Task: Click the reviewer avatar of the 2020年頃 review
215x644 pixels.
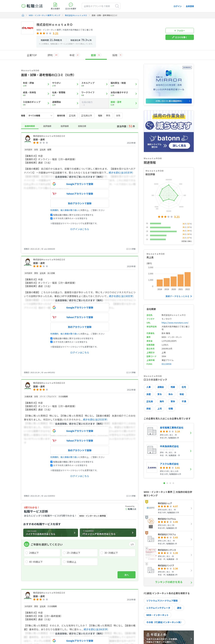Action: pyautogui.click(x=27, y=262)
